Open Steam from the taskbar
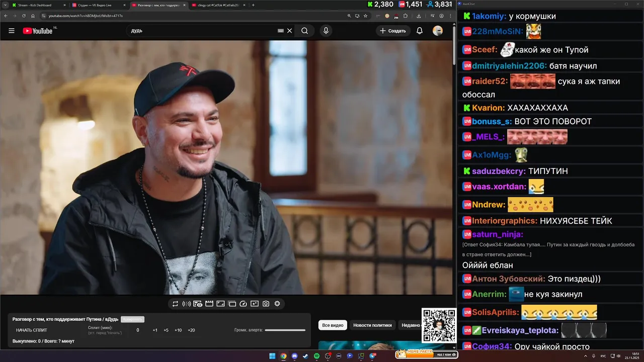The width and height of the screenshot is (644, 362). click(x=305, y=356)
